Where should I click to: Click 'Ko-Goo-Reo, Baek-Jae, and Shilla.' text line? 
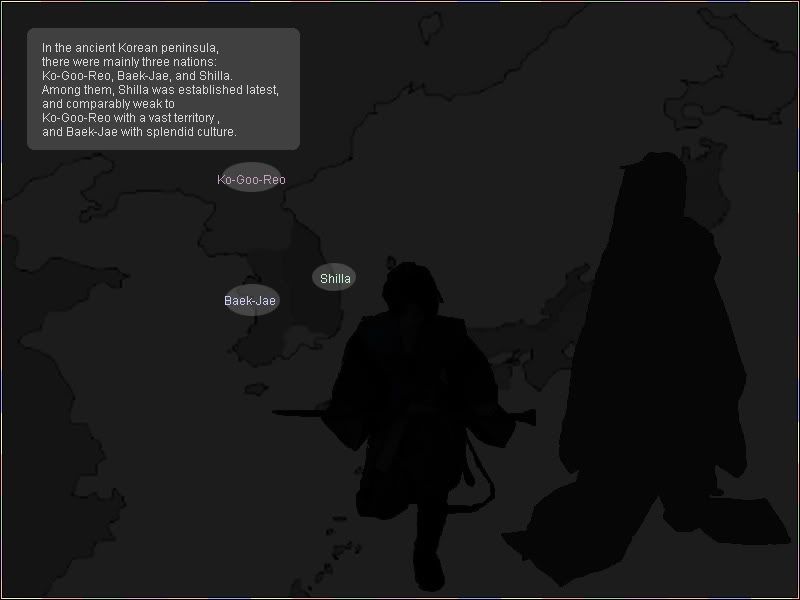coord(137,76)
